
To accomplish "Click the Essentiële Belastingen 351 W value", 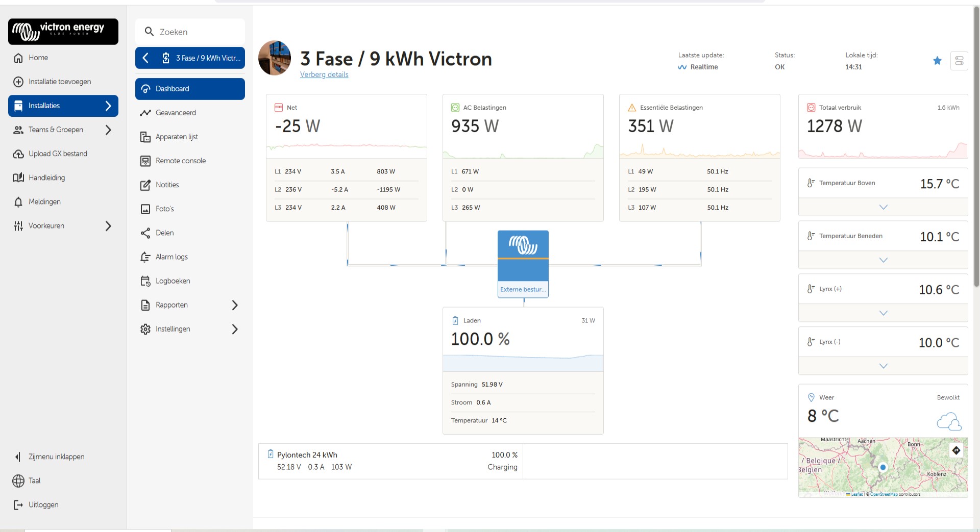I will click(x=651, y=126).
